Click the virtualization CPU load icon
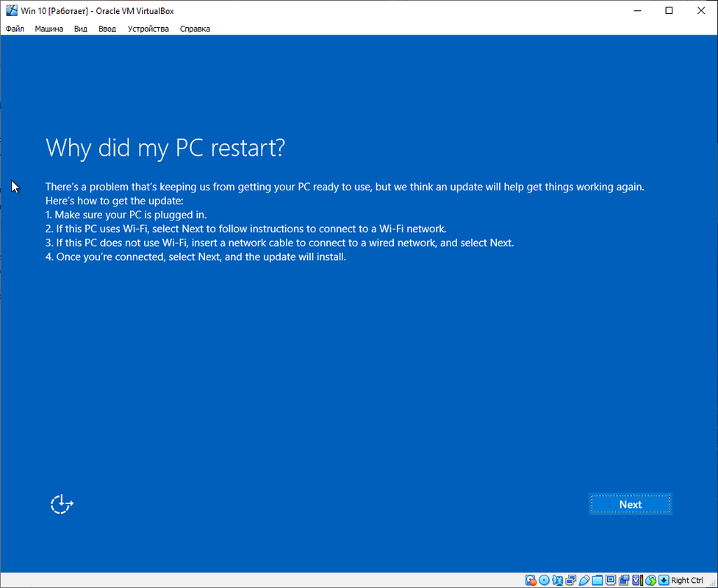Screen dimensions: 718x588 tap(637, 580)
